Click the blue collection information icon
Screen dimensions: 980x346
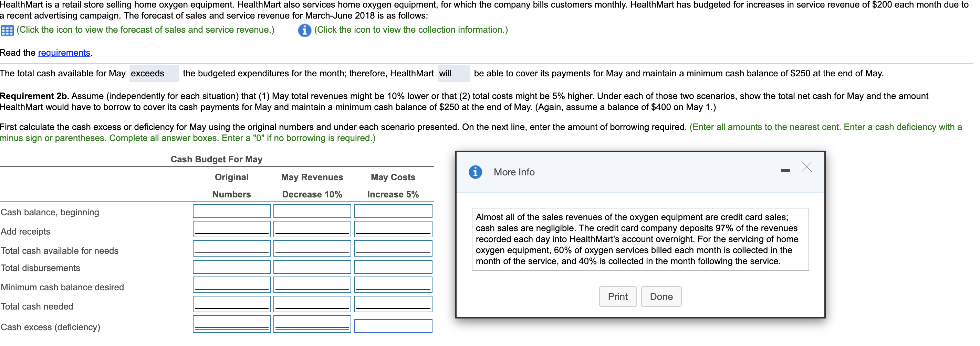coord(304,30)
